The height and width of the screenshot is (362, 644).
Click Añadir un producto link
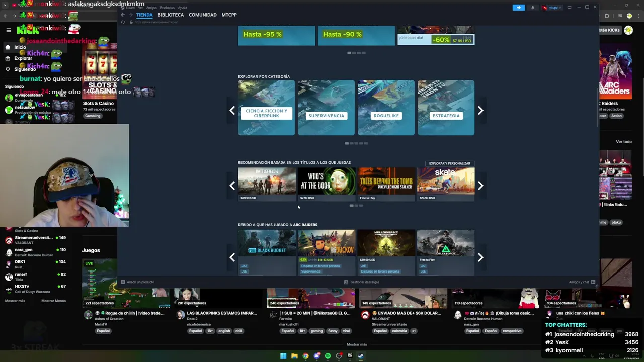click(140, 282)
